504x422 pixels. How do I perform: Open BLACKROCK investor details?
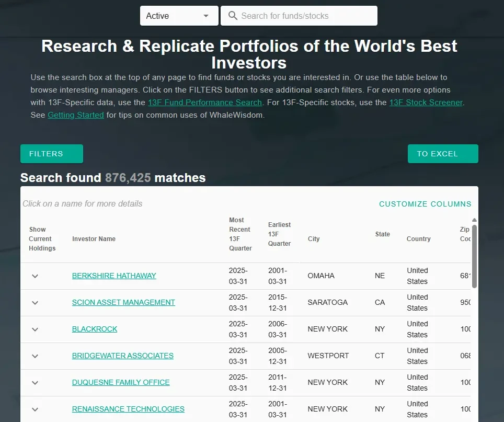click(95, 329)
